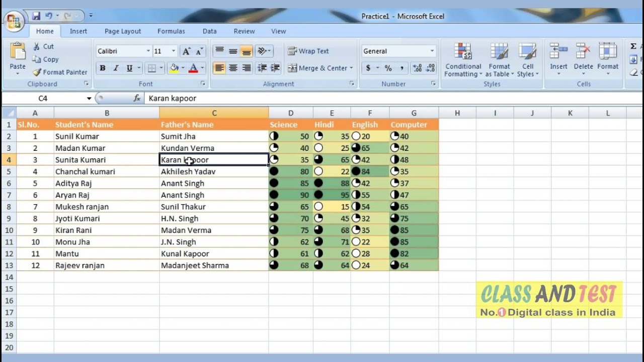The image size is (644, 362).
Task: Apply the fill color bucket
Action: tap(174, 68)
